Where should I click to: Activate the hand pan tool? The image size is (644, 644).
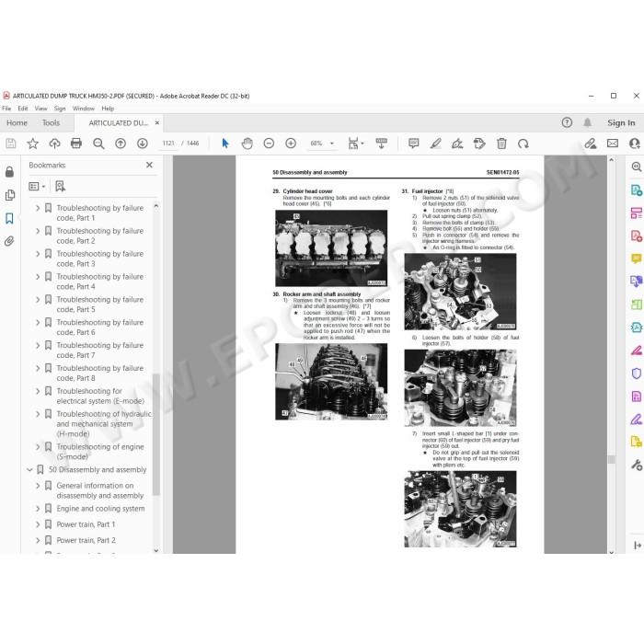pos(247,144)
